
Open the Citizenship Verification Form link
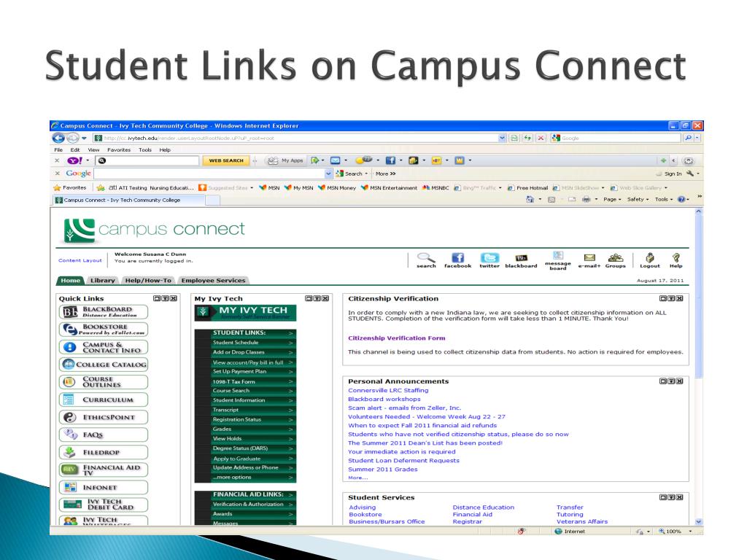(396, 338)
